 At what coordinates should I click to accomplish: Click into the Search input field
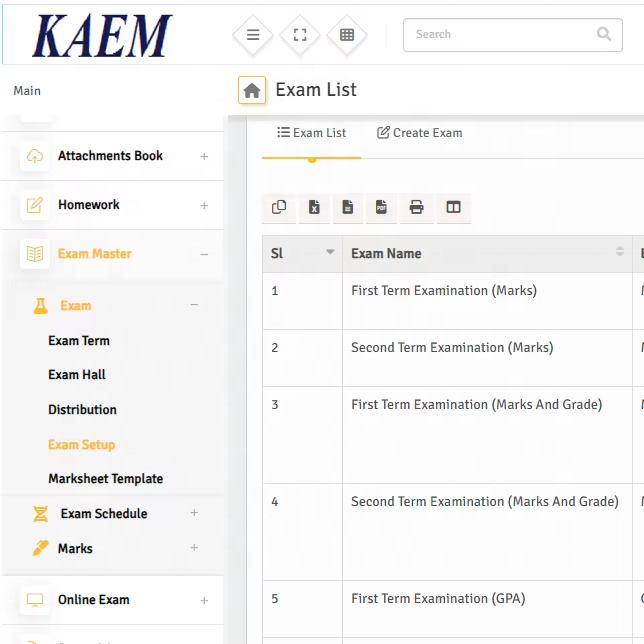tap(500, 34)
